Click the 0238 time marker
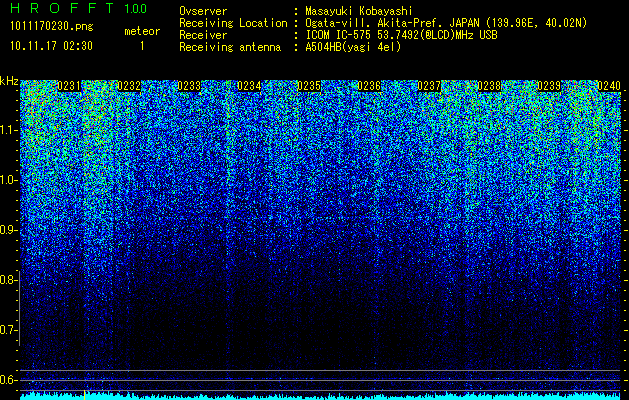 (x=489, y=86)
